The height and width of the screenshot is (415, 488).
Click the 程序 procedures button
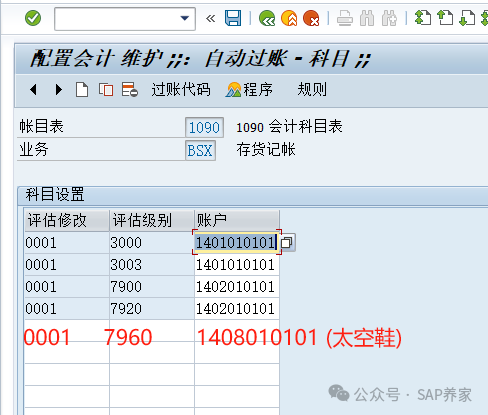pyautogui.click(x=249, y=90)
